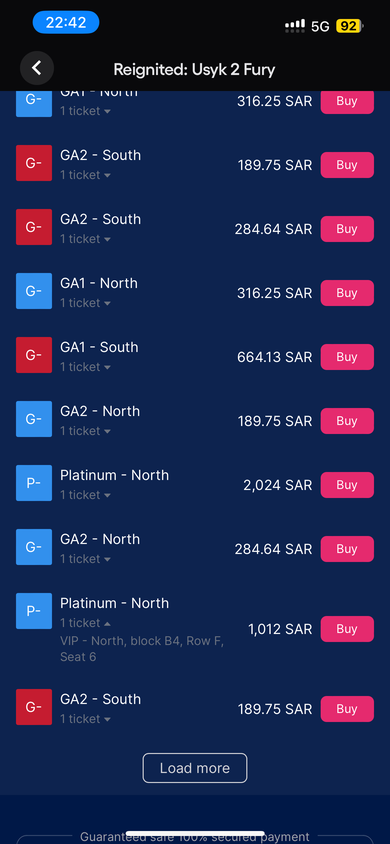Expand ticket dropdown for 2,024 SAR Platinum
The image size is (390, 844).
(86, 495)
